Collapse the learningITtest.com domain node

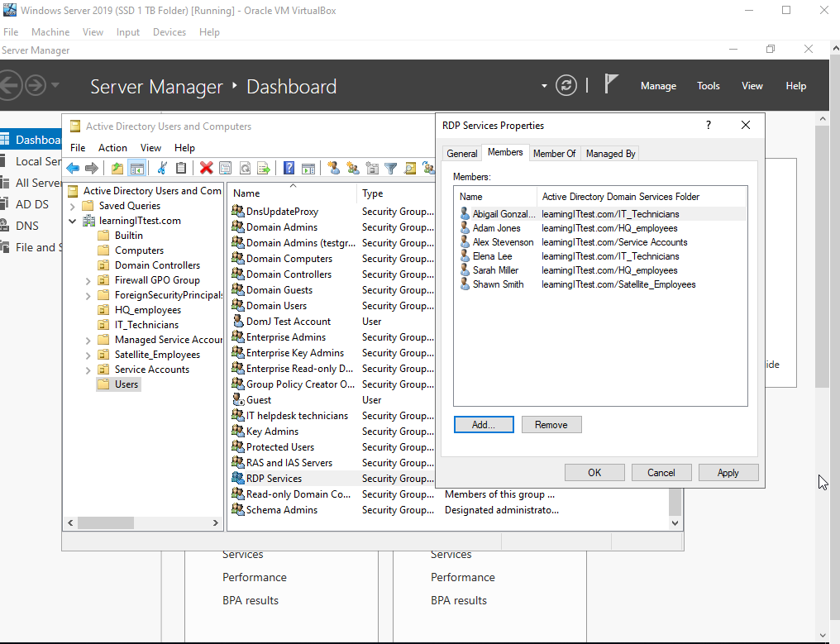72,221
